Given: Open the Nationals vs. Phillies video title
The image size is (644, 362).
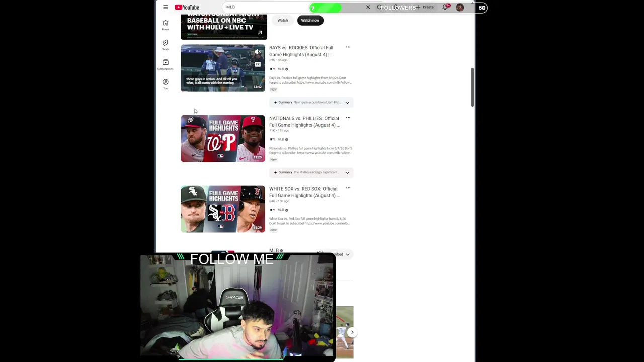Looking at the screenshot, I should tap(304, 122).
